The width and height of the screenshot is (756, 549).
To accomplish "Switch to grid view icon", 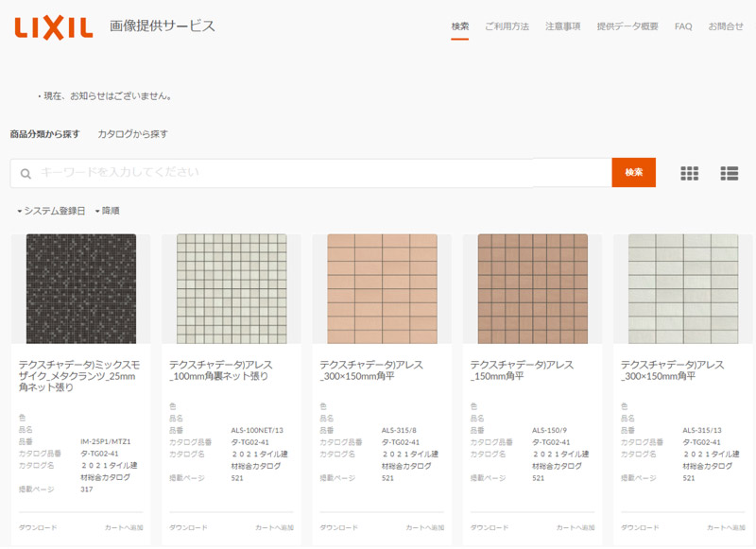I will (690, 173).
